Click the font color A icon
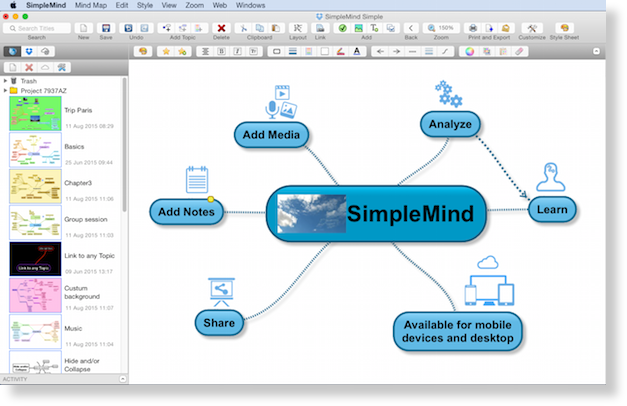627x406 pixels. click(357, 51)
